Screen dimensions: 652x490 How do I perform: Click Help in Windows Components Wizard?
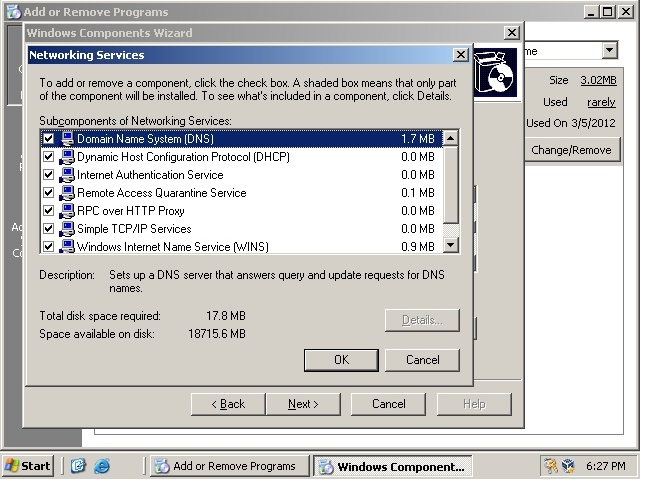(x=474, y=404)
